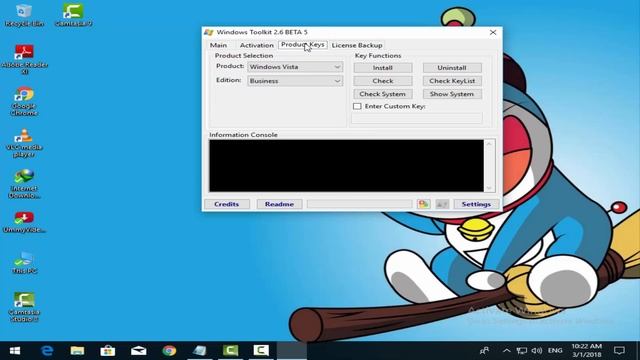Click the Check System button
640x360 pixels.
(x=383, y=94)
